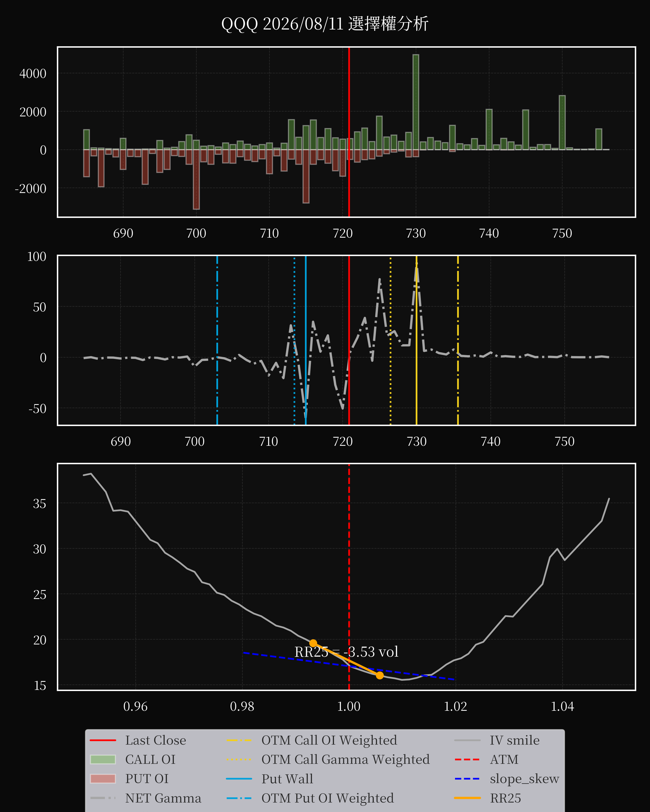The image size is (650, 812).
Task: Select the "slope_skew" legend label
Action: point(525,779)
